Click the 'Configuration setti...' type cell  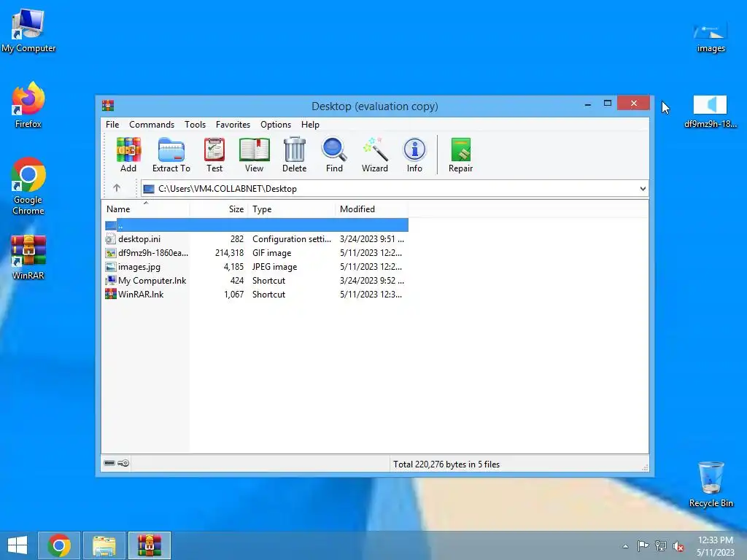point(292,239)
